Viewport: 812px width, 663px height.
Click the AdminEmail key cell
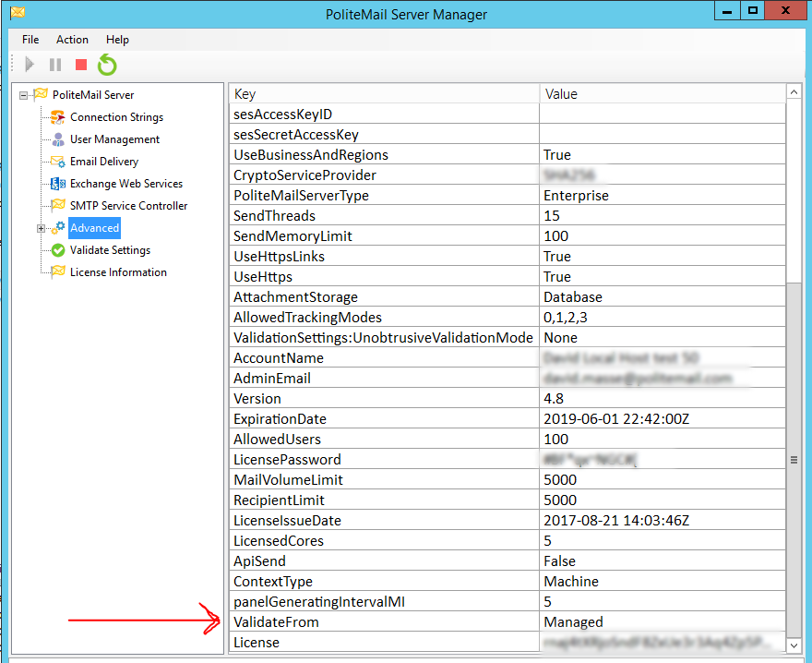coord(384,378)
